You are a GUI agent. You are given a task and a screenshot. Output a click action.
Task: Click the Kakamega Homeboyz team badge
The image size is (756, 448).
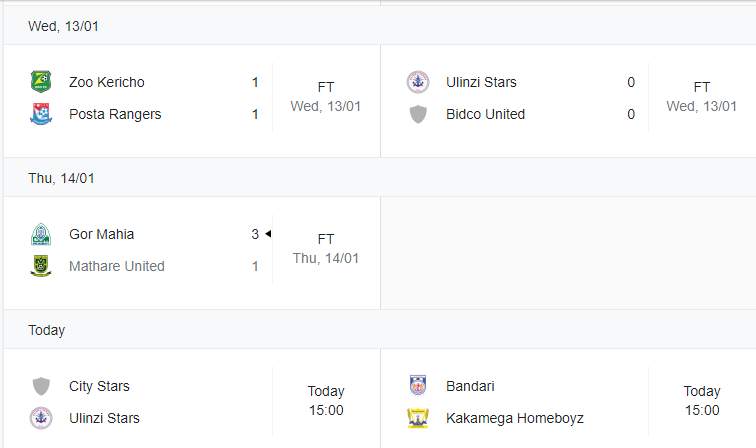click(x=418, y=418)
